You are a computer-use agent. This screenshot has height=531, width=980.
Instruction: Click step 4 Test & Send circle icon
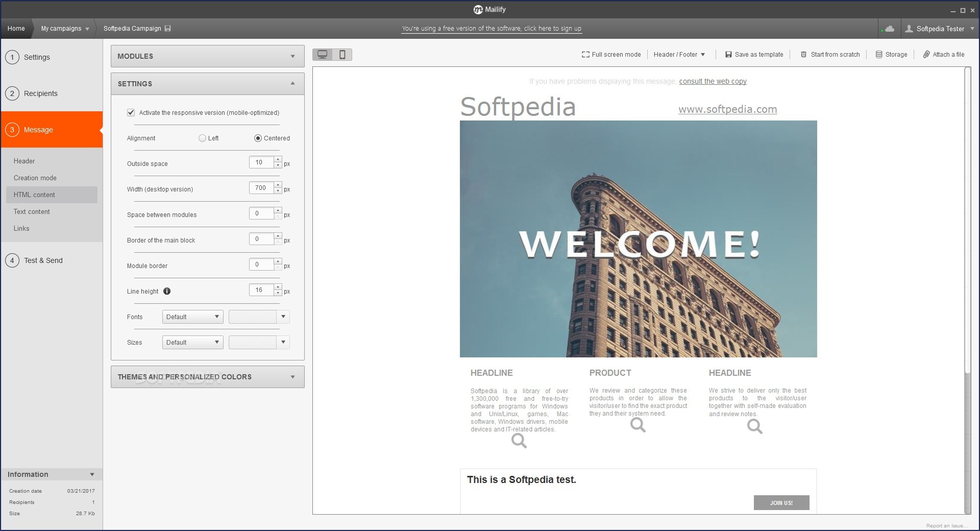tap(12, 260)
